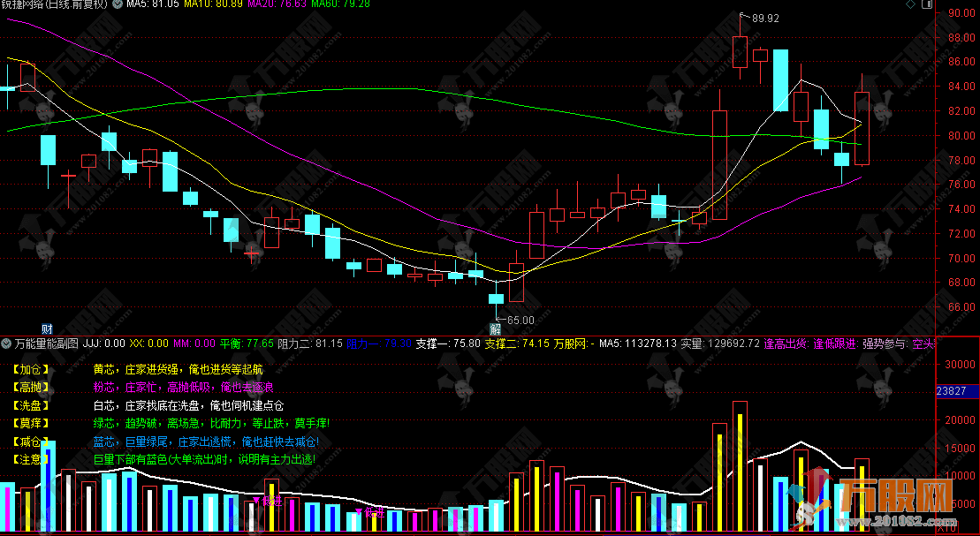Screen dimensions: 980x536
Task: Click the 65.00 low price annotation
Action: point(520,320)
